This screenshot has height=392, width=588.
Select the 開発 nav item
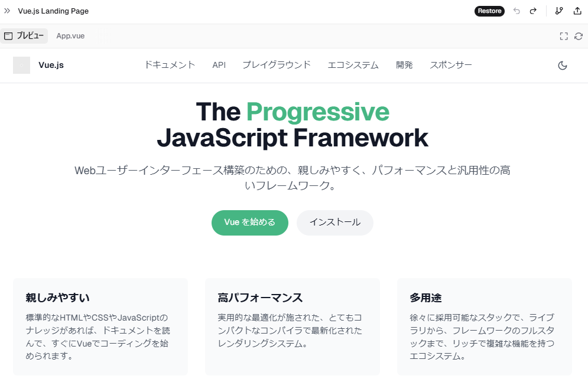coord(404,65)
